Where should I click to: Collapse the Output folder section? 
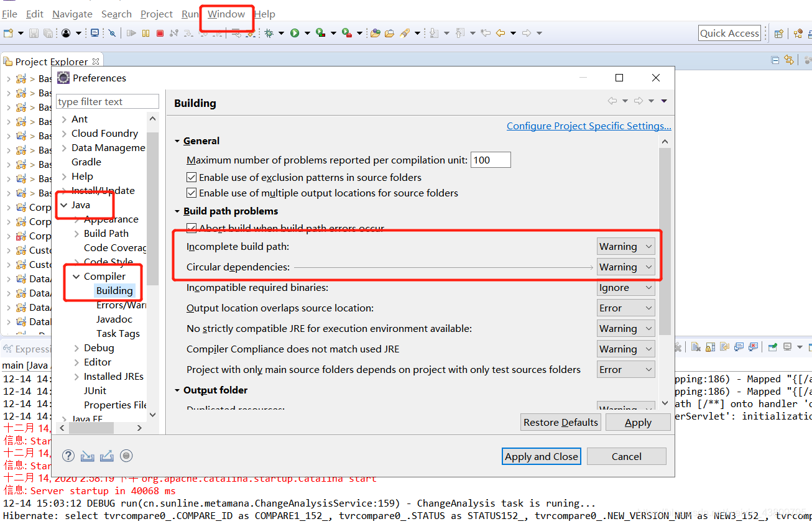pos(177,390)
